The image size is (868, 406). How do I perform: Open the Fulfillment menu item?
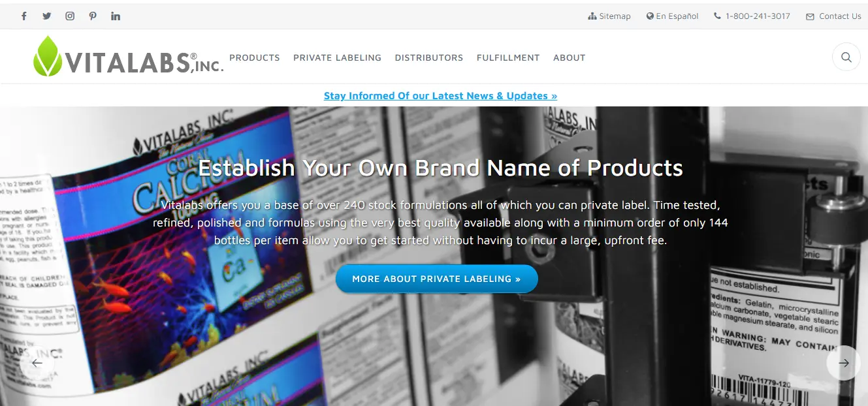point(508,57)
